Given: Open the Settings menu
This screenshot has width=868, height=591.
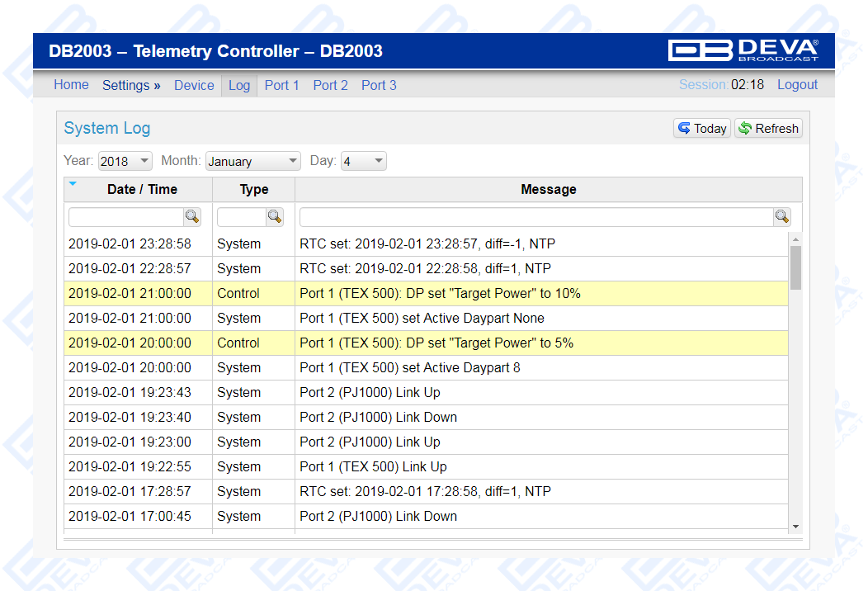Looking at the screenshot, I should pyautogui.click(x=131, y=85).
